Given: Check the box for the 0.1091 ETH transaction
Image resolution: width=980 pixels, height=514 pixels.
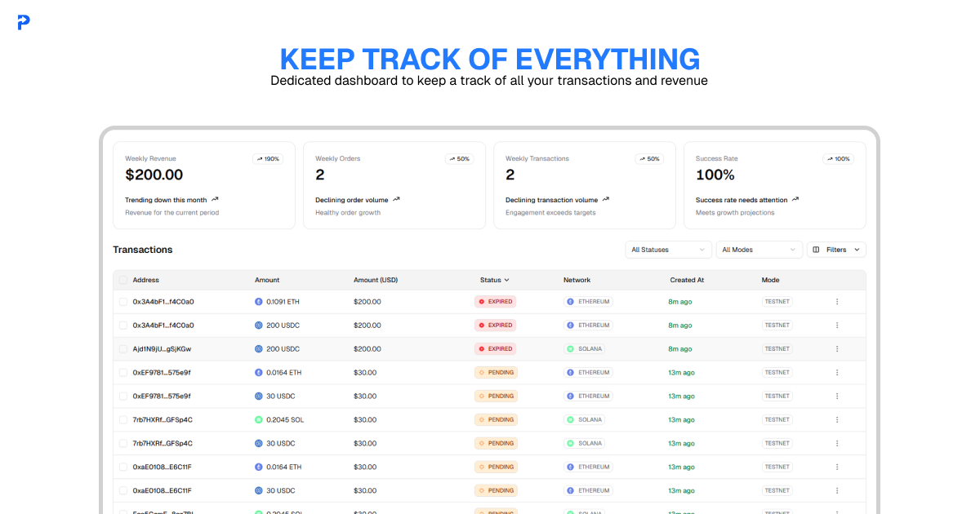Looking at the screenshot, I should (123, 302).
